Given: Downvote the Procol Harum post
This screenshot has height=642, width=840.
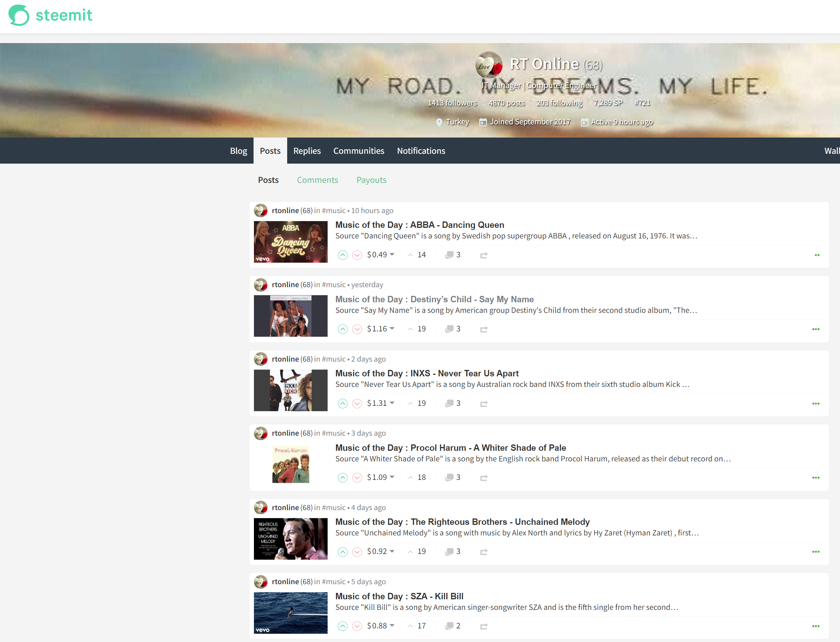Looking at the screenshot, I should coord(357,478).
